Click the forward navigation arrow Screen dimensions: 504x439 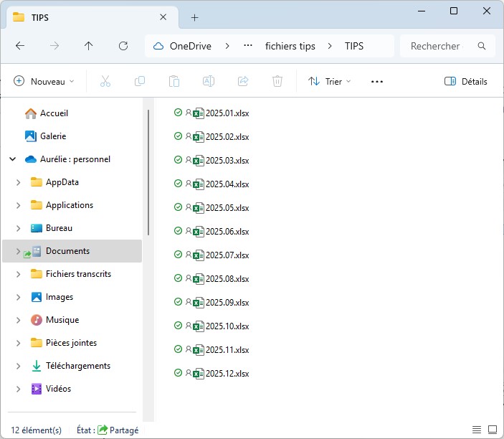[54, 46]
